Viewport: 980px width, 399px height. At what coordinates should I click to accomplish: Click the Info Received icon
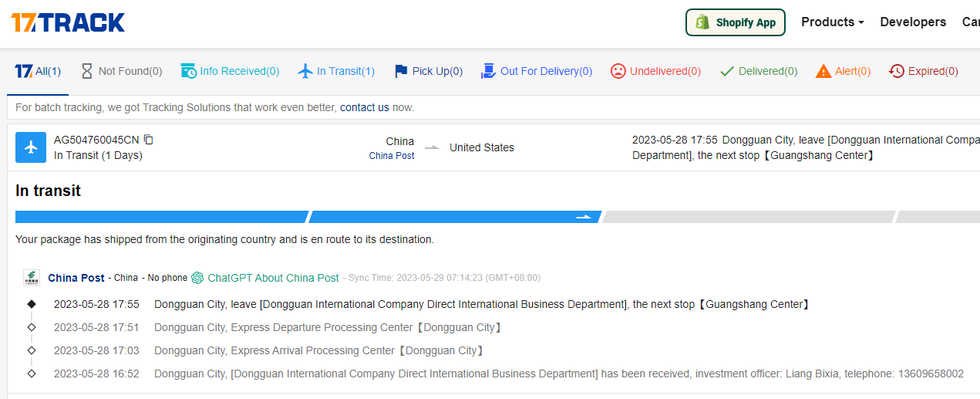pos(189,71)
